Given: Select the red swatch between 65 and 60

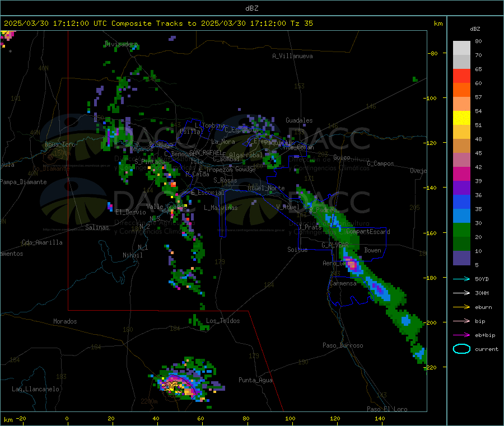Looking at the screenshot, I should (461, 76).
